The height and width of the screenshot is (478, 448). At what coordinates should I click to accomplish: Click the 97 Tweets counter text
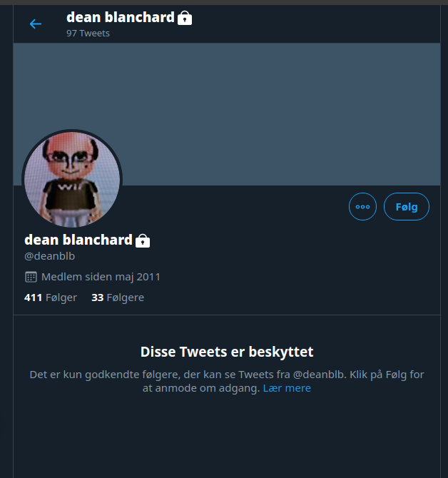(88, 34)
